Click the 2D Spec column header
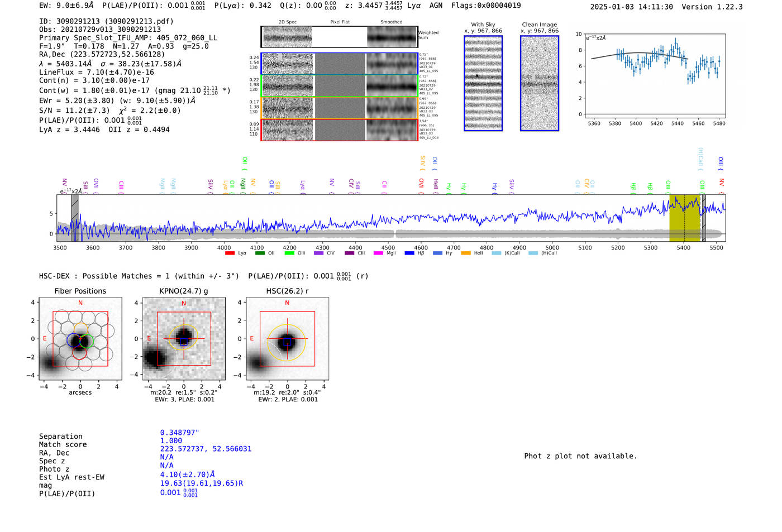The height and width of the screenshot is (532, 782). 288,22
